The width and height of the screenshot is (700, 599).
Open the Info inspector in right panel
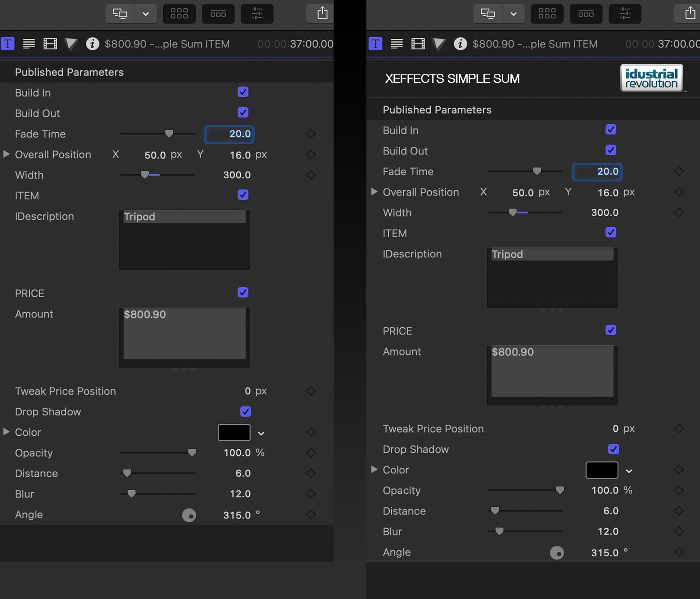(460, 44)
